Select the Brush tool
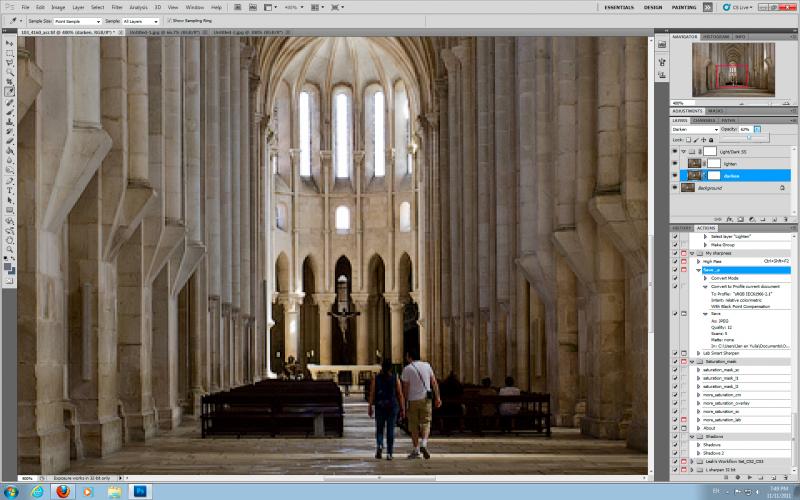Screen dimensions: 800x500 click(9, 113)
